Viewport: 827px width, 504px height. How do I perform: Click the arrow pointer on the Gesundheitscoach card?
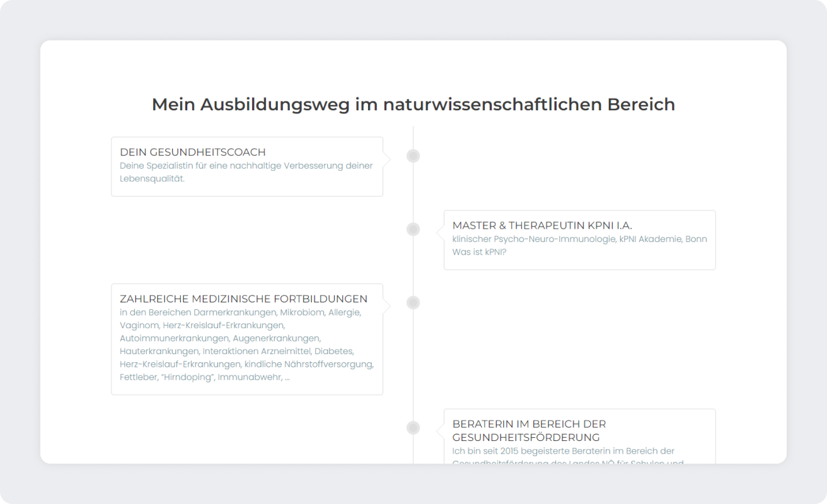coord(386,159)
